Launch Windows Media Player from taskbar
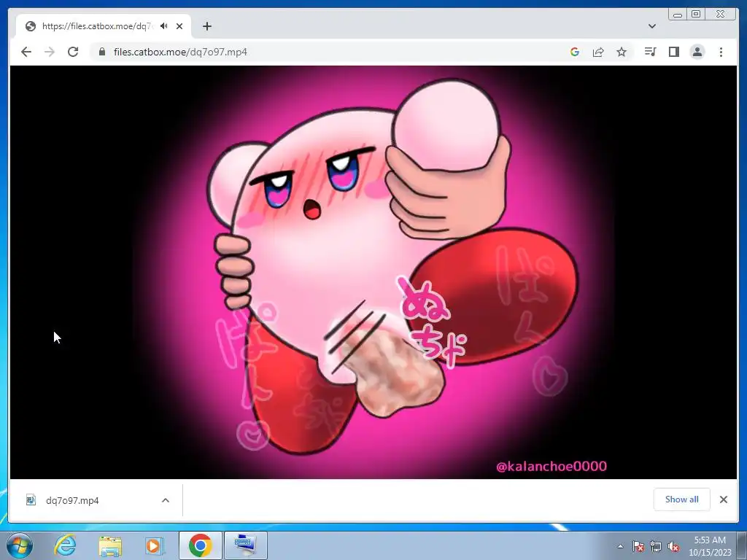Image resolution: width=747 pixels, height=560 pixels. (155, 545)
